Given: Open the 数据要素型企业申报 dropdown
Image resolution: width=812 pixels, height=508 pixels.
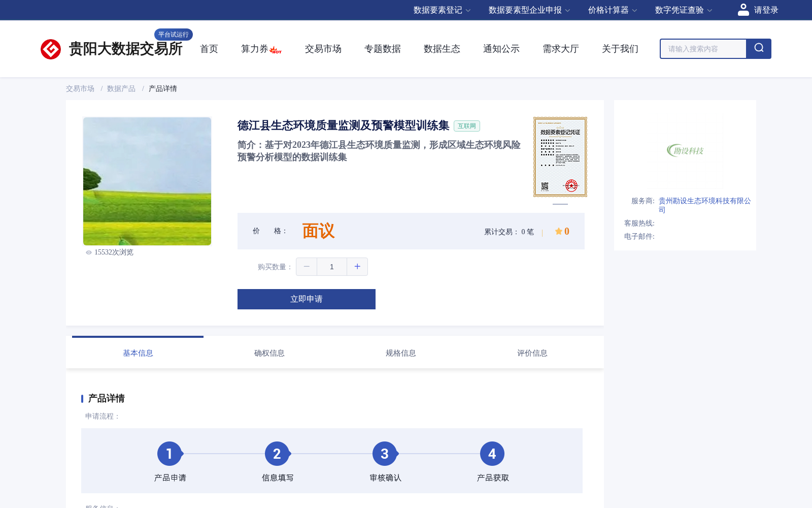Looking at the screenshot, I should pyautogui.click(x=529, y=10).
